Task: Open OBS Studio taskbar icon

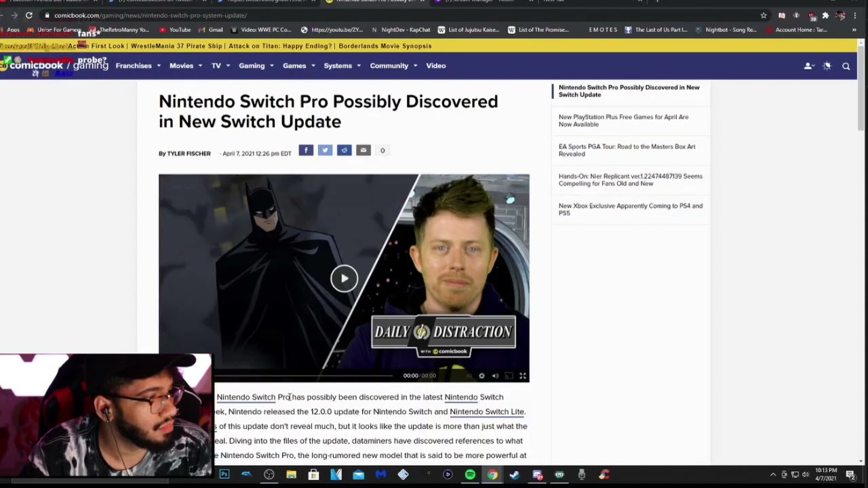Action: coord(269,474)
